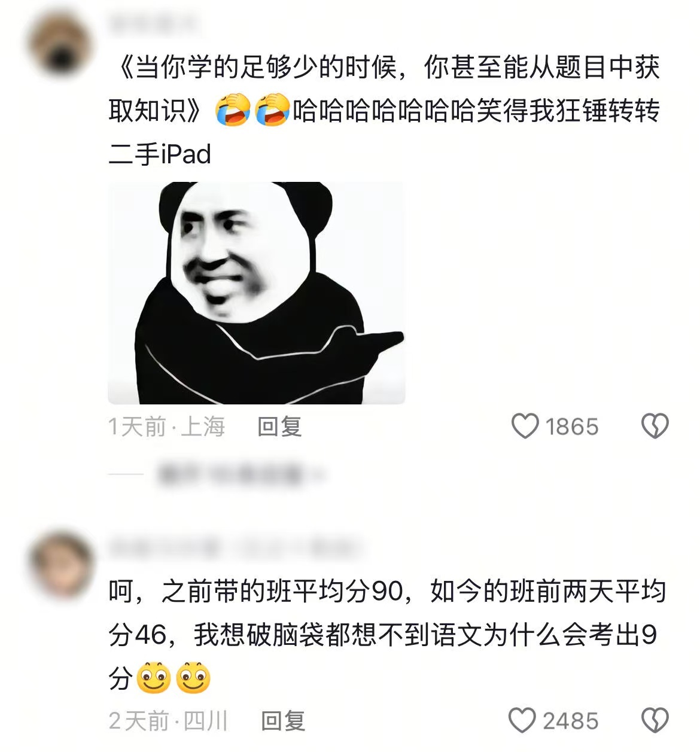
Task: Dislike the comment about average score 46
Action: point(655,721)
